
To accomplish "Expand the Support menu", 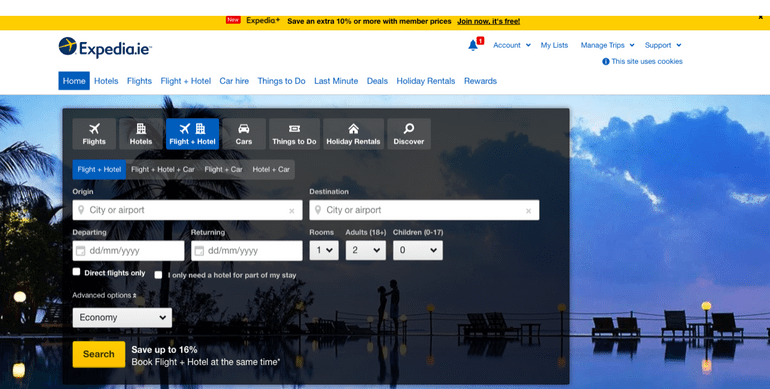I will [x=663, y=45].
